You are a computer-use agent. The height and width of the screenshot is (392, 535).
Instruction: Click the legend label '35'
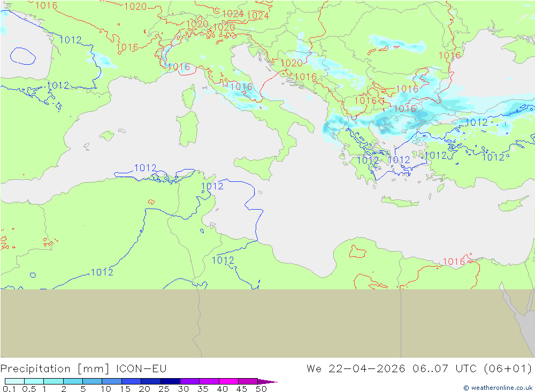(x=203, y=389)
